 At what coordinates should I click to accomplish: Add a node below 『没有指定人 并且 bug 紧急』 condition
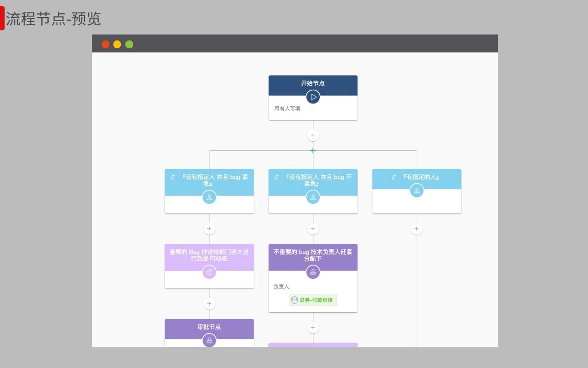tap(209, 229)
